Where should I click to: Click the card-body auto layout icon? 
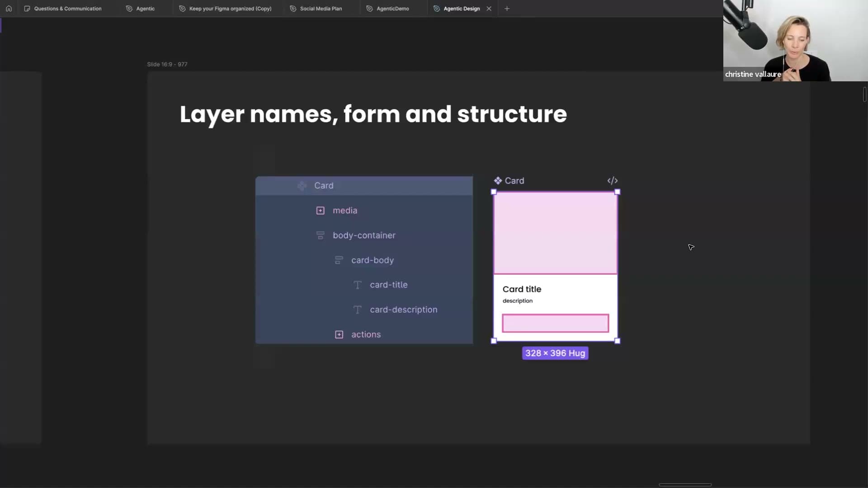(339, 260)
